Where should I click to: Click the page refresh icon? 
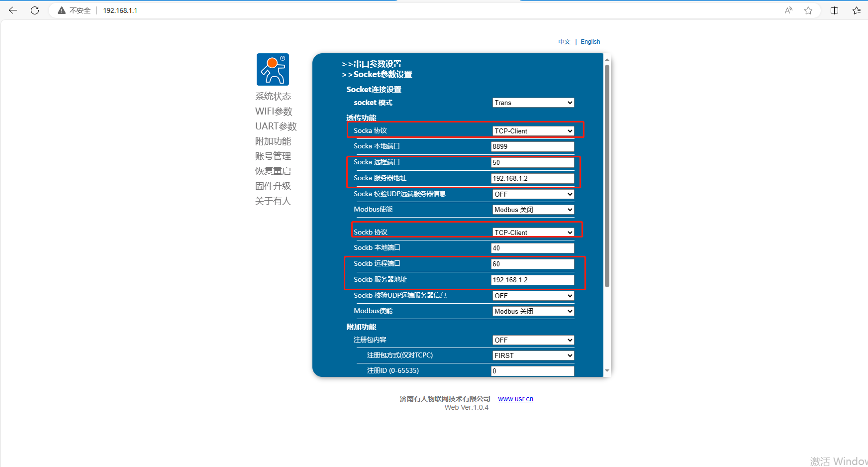[x=35, y=10]
